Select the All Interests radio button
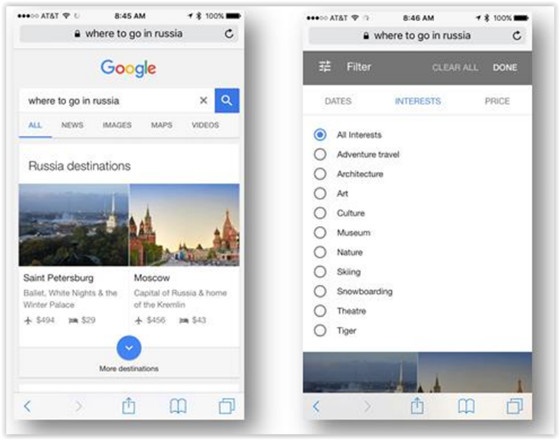This screenshot has width=560, height=440. point(320,135)
